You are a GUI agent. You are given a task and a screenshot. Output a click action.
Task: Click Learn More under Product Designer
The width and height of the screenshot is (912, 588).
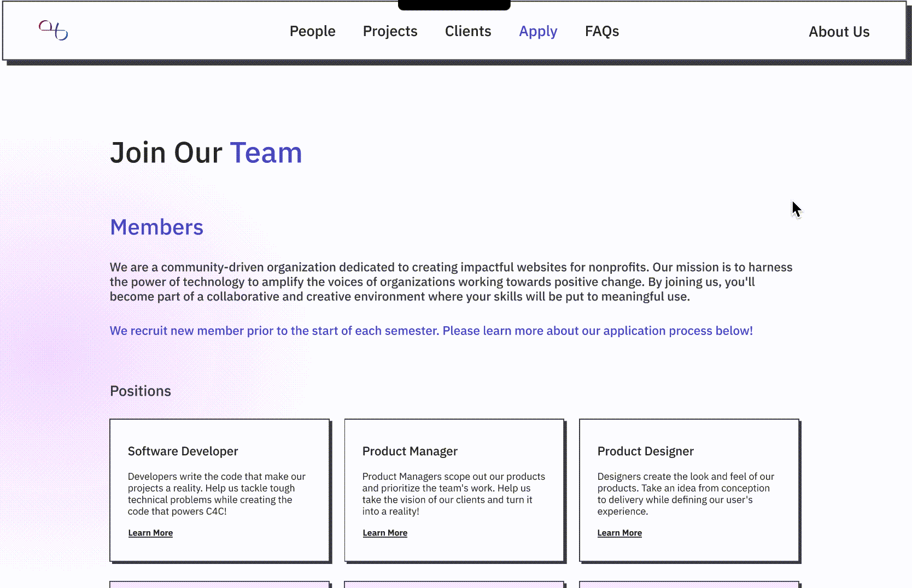(x=619, y=533)
